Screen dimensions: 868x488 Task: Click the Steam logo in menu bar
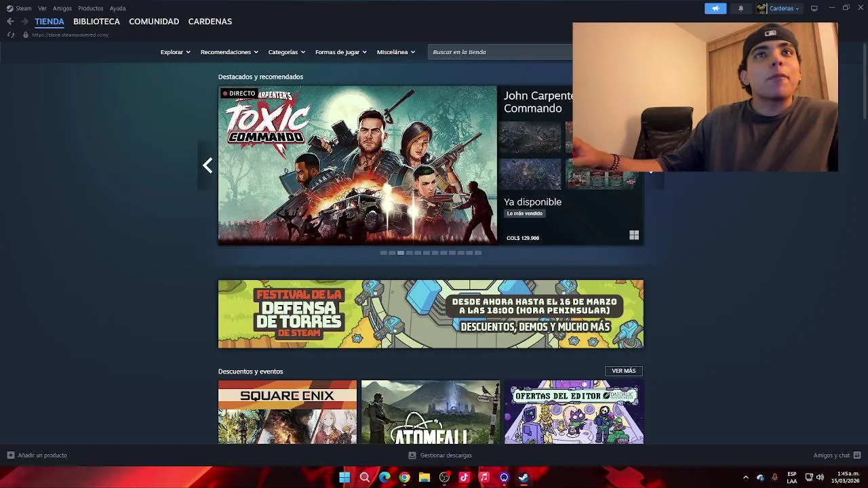click(x=9, y=8)
